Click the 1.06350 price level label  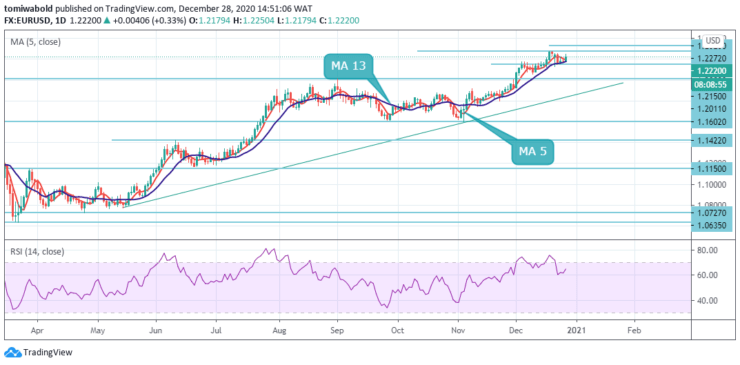point(713,225)
